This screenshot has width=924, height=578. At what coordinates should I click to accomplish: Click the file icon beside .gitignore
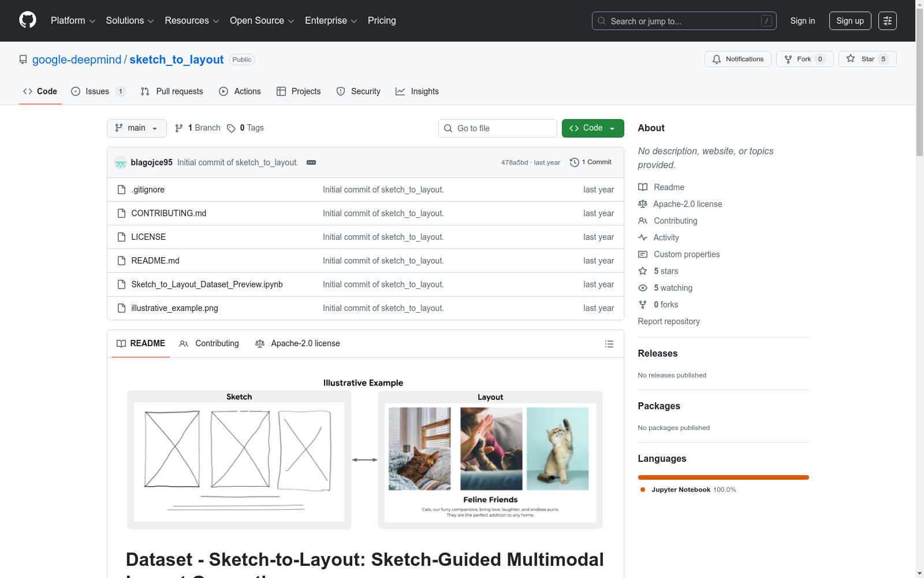(x=121, y=190)
